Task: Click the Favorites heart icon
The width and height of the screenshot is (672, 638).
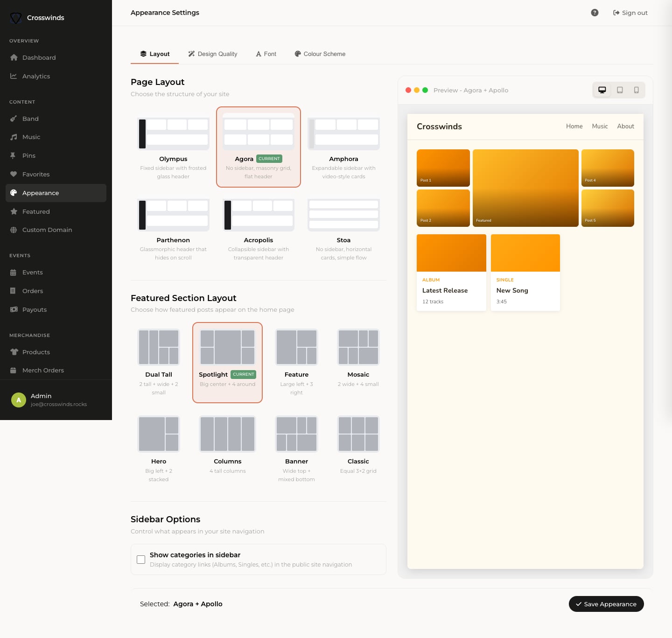Action: tap(14, 174)
